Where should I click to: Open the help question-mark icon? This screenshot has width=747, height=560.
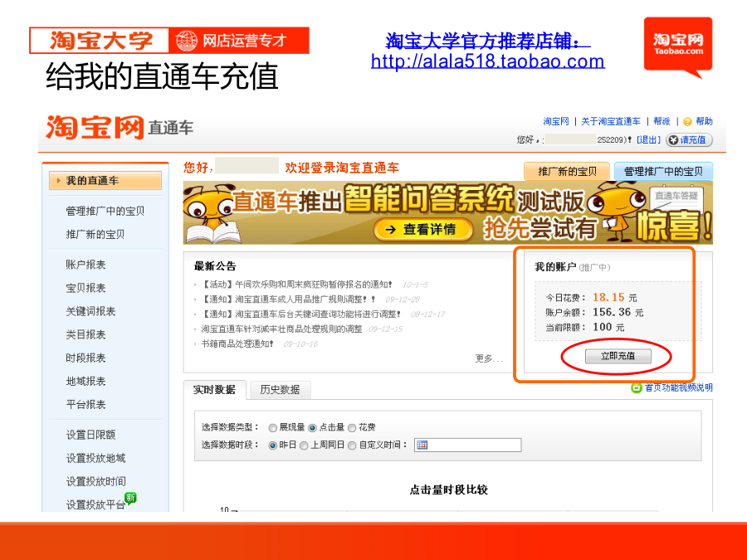[687, 121]
